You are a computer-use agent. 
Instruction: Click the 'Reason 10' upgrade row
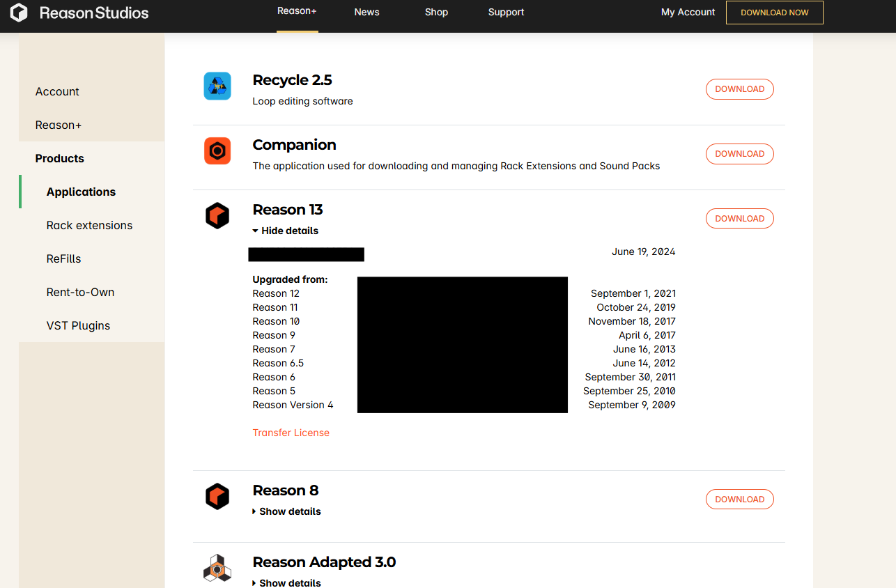(x=276, y=321)
